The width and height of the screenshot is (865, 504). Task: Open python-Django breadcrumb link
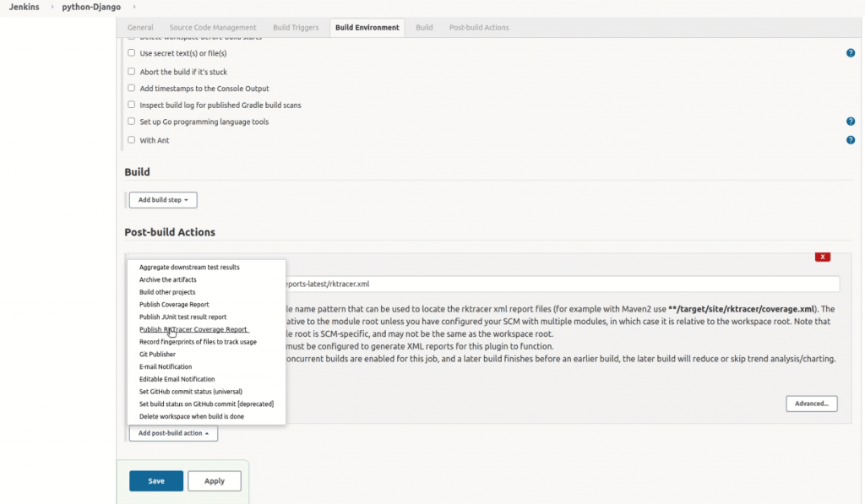pyautogui.click(x=91, y=7)
